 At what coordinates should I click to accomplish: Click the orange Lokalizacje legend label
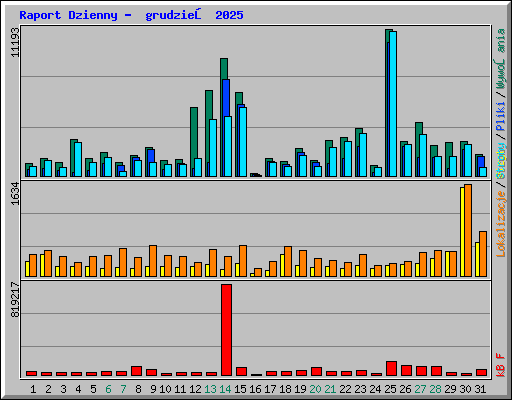(x=501, y=223)
